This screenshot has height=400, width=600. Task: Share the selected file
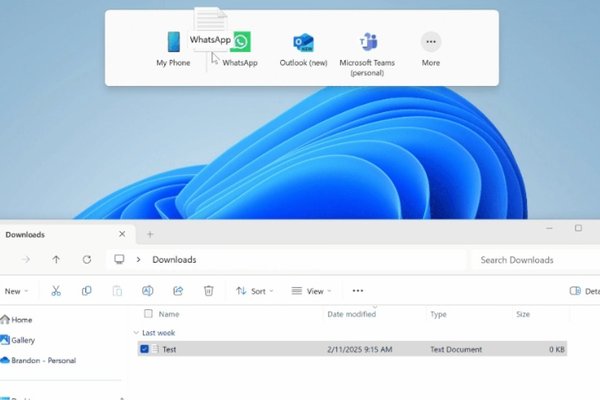click(178, 291)
